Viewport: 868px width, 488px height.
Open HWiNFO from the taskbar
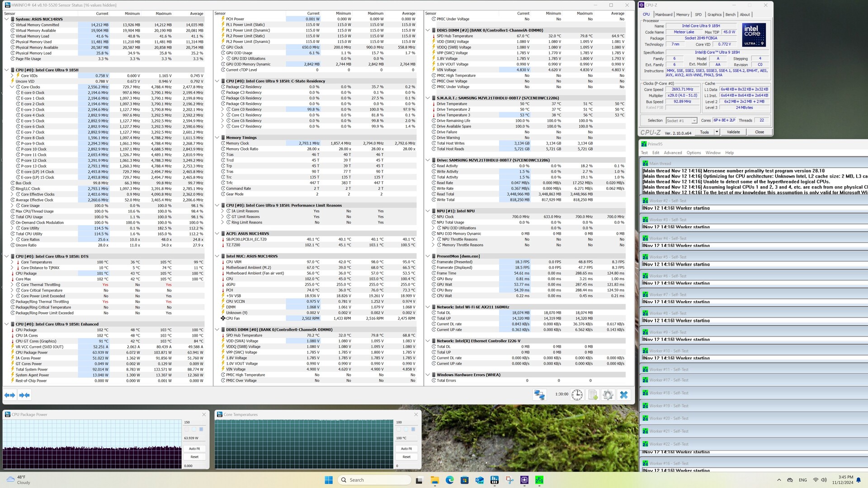(495, 480)
